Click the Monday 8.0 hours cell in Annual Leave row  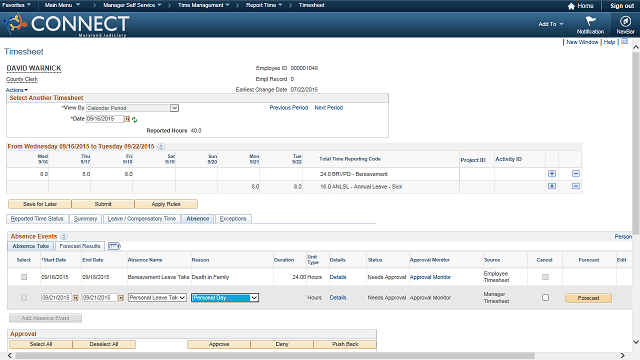(x=238, y=187)
